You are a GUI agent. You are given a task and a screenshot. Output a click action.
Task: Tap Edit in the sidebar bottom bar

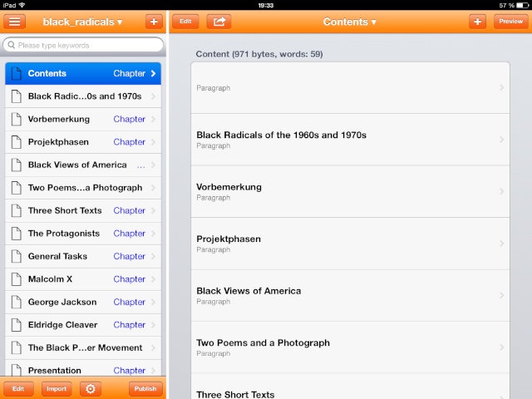coord(18,388)
